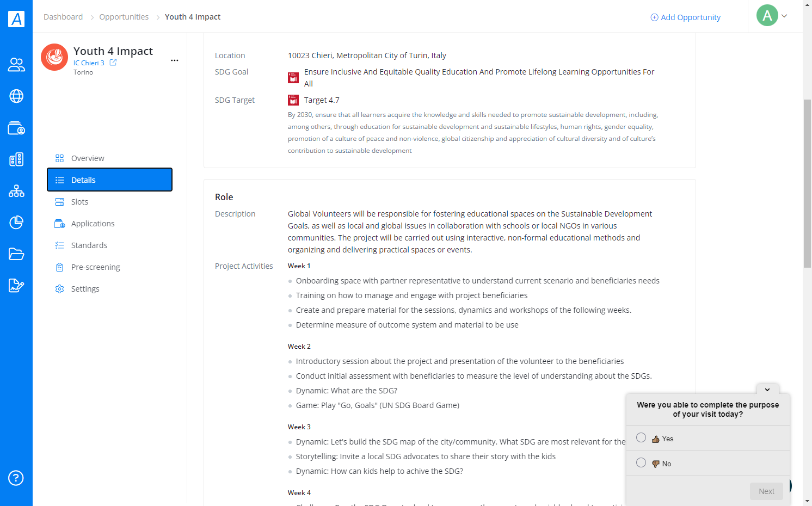Click Add Opportunity link
This screenshot has width=812, height=506.
tap(685, 17)
